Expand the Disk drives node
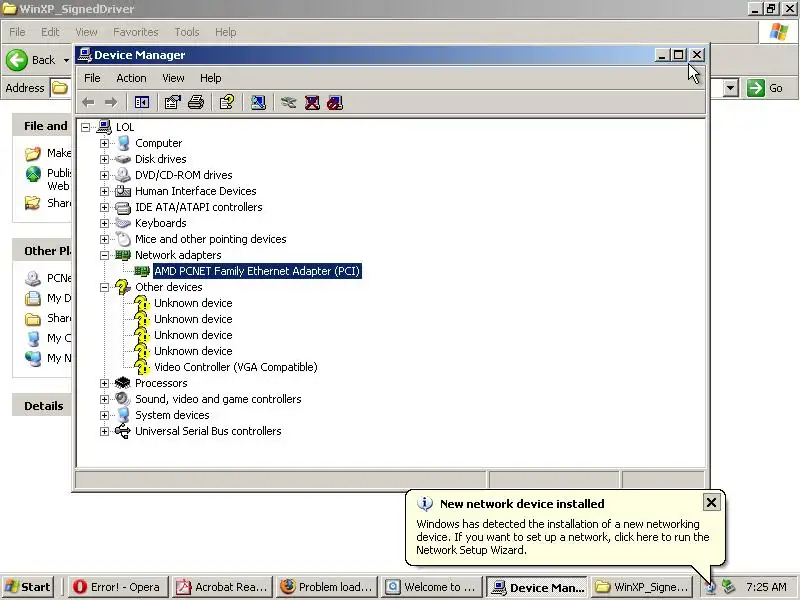Viewport: 800px width, 600px height. (105, 159)
